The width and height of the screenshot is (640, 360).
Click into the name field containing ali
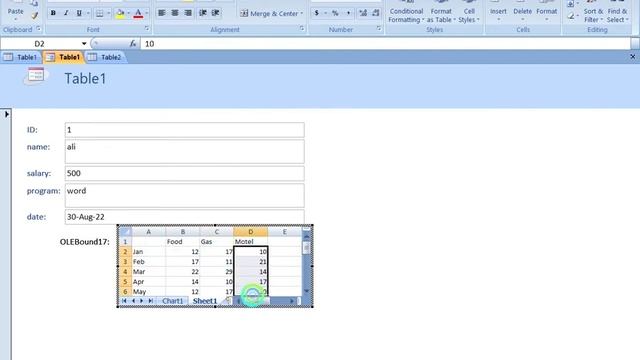coord(184,151)
